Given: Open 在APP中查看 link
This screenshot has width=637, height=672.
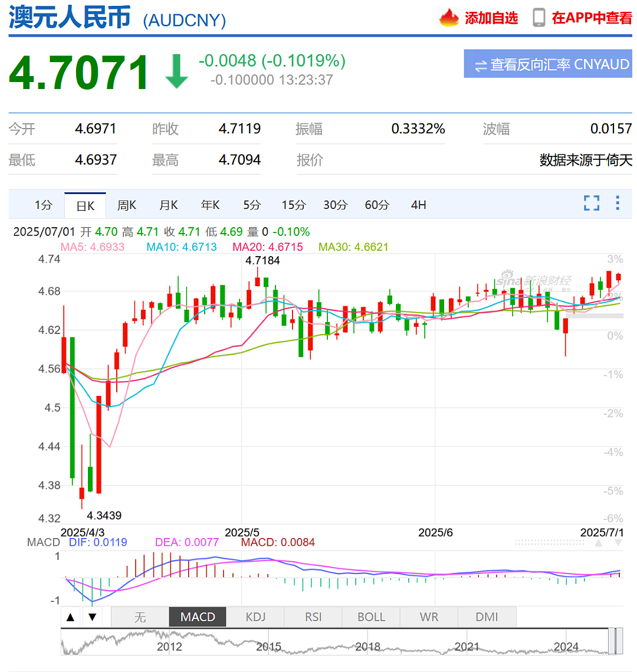Looking at the screenshot, I should tap(592, 18).
